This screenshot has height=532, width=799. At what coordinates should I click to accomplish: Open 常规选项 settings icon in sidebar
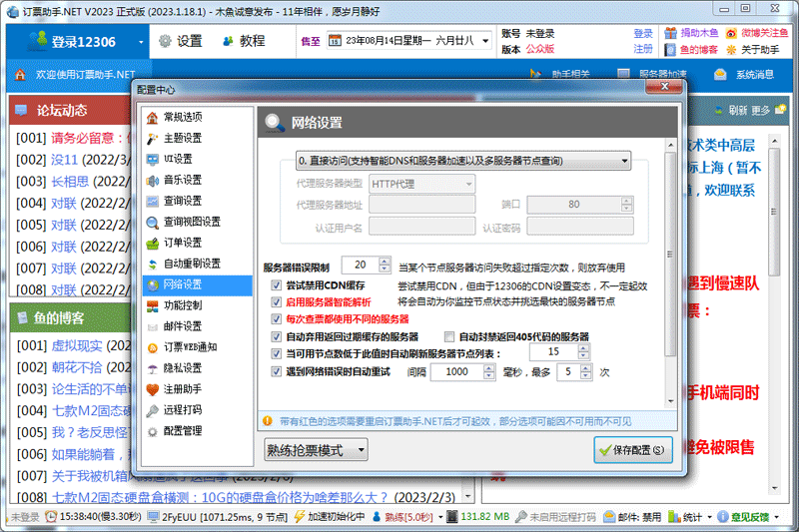(153, 118)
